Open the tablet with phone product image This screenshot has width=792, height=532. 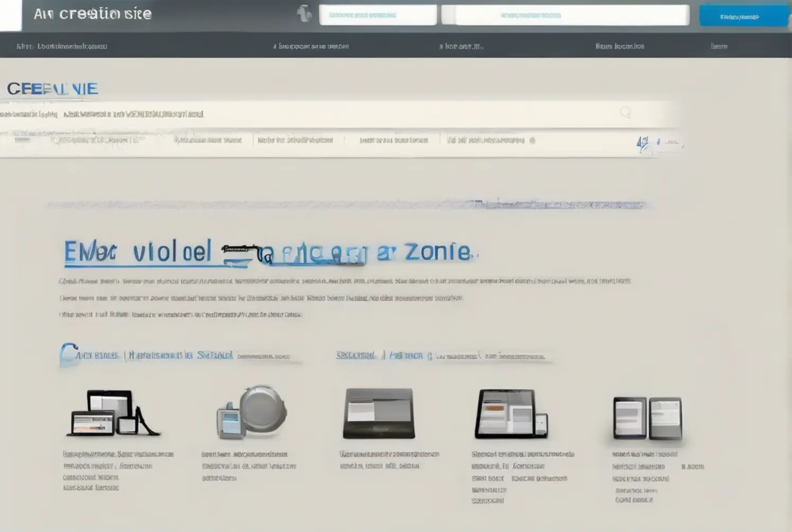(511, 414)
